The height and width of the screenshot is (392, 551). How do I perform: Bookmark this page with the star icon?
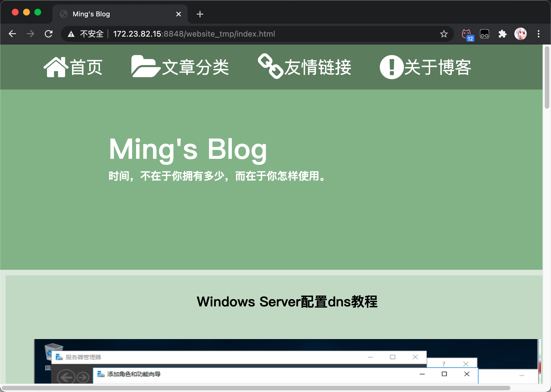click(444, 34)
